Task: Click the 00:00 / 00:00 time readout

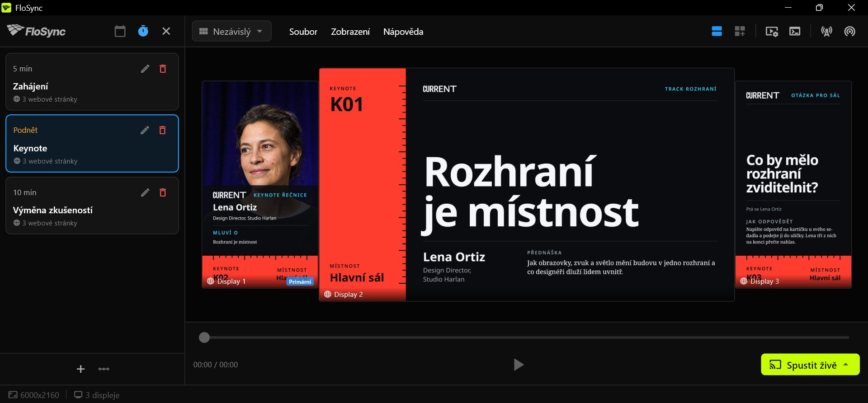Action: coord(216,365)
